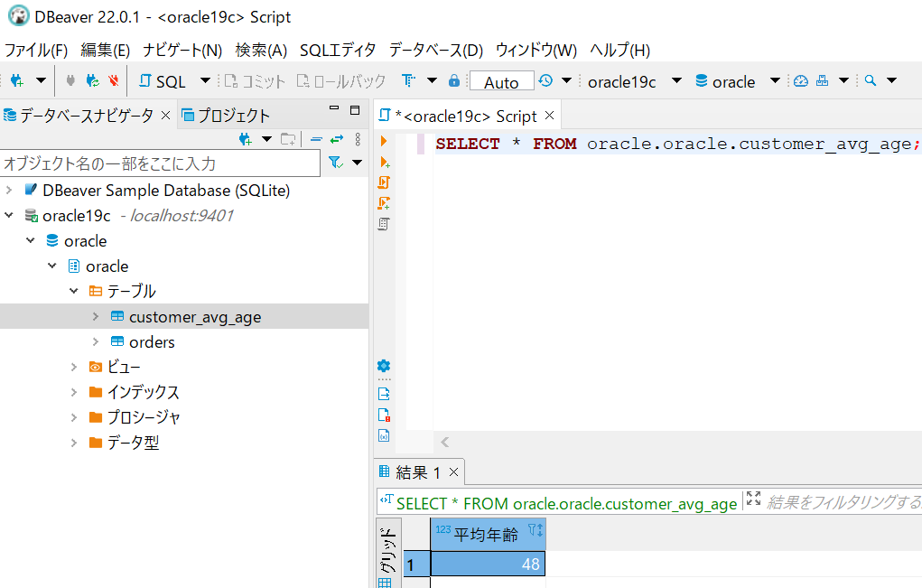This screenshot has width=922, height=588.
Task: Open dropdown next to transaction log icon
Action: tap(567, 80)
